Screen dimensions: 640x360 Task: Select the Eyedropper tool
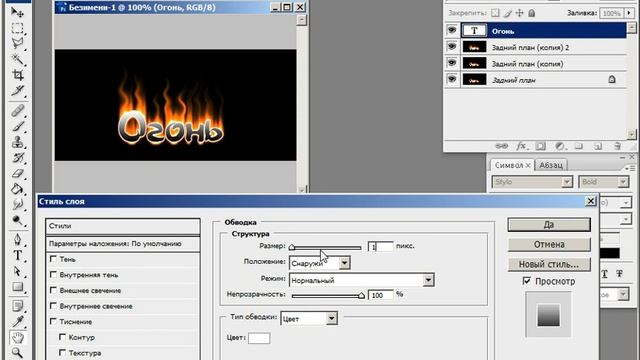click(x=18, y=322)
